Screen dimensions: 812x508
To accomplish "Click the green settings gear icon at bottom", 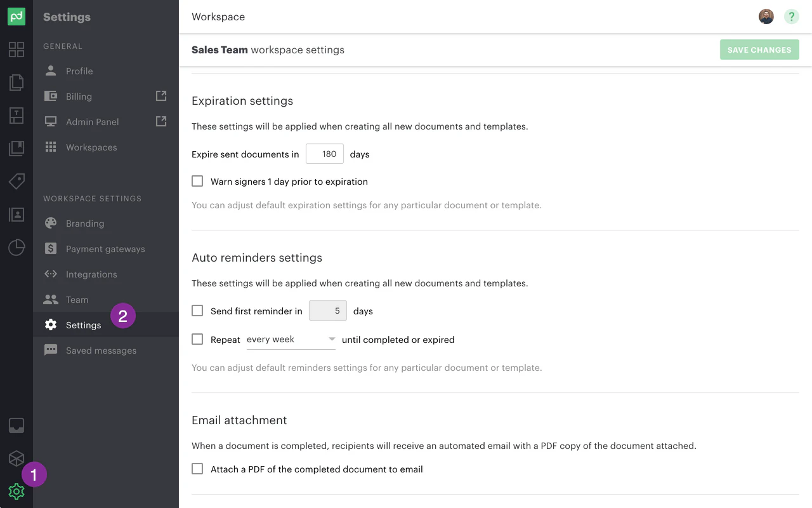I will tap(16, 491).
